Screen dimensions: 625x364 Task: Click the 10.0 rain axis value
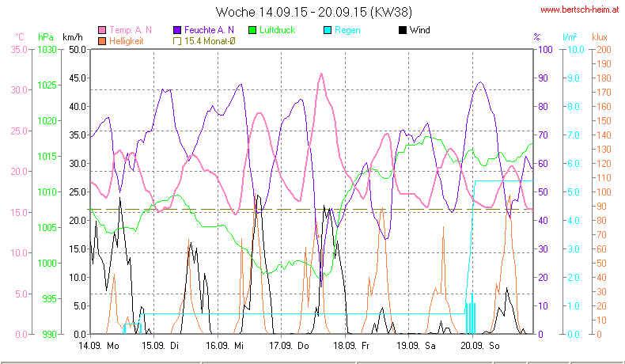[576, 50]
